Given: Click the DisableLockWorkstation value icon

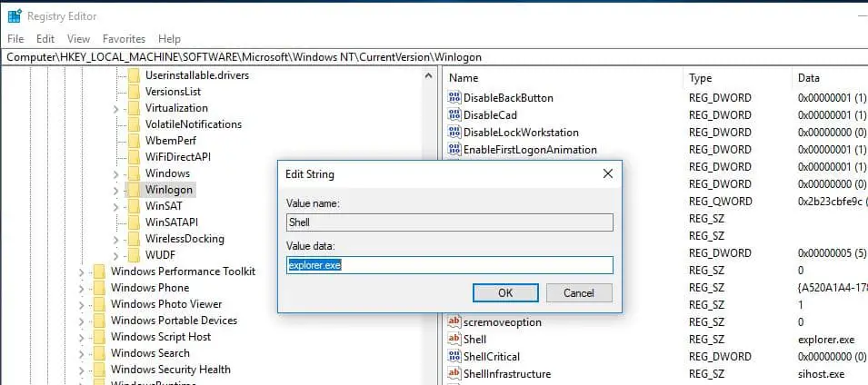Looking at the screenshot, I should [454, 133].
